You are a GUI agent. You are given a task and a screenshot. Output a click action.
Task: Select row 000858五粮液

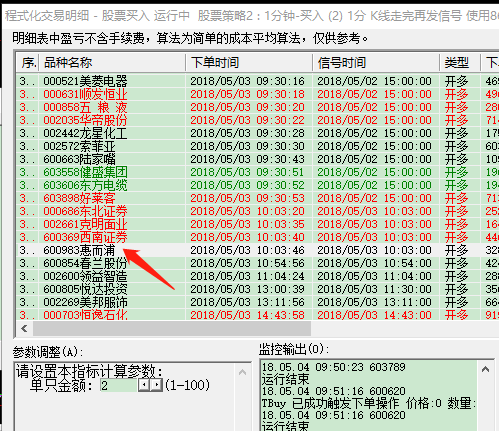coord(257,107)
